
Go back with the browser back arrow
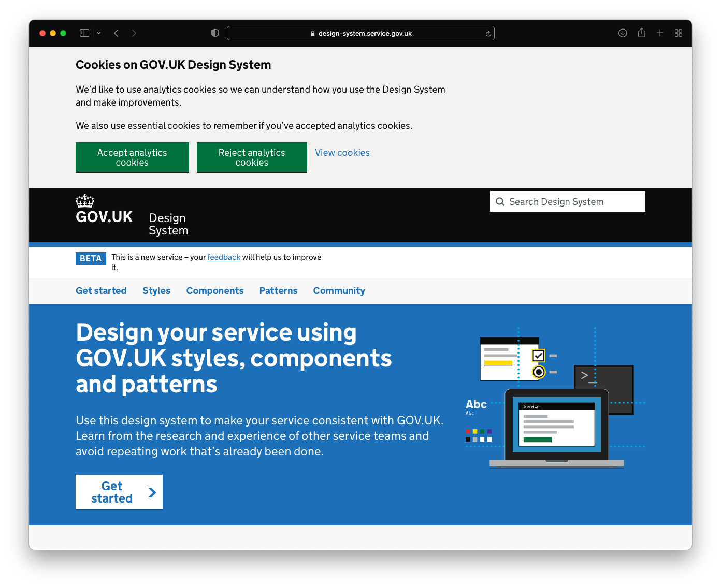click(117, 33)
